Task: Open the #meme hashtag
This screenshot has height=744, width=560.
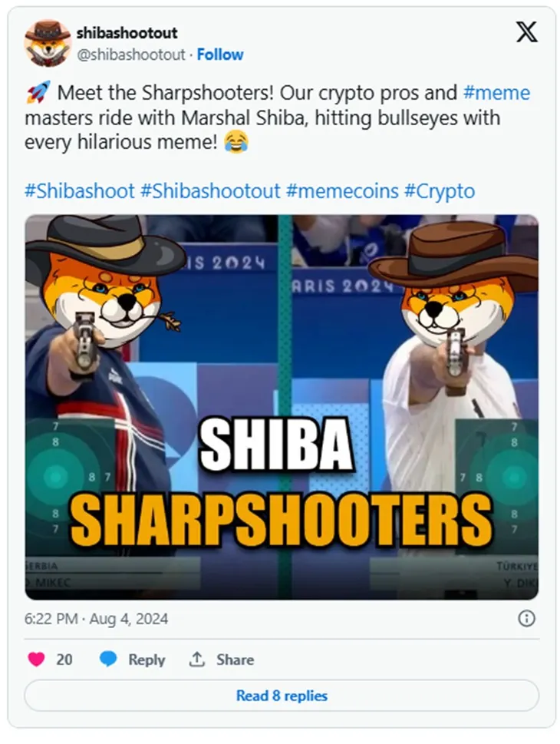Action: 496,93
